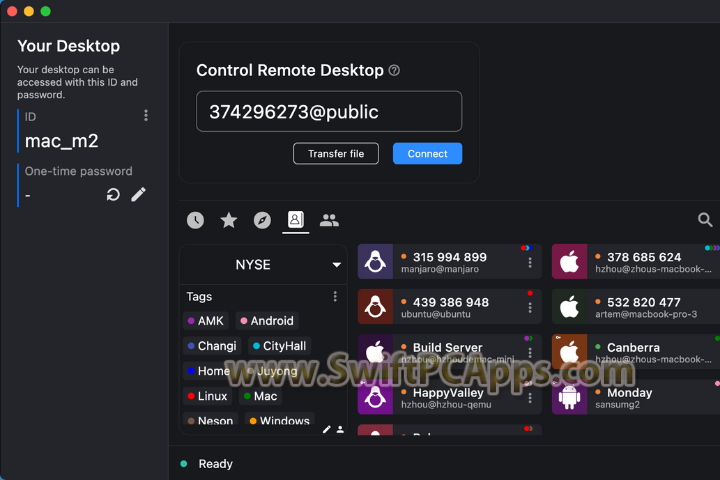The width and height of the screenshot is (720, 480).
Task: Filter by the Juyong tag
Action: (x=272, y=371)
